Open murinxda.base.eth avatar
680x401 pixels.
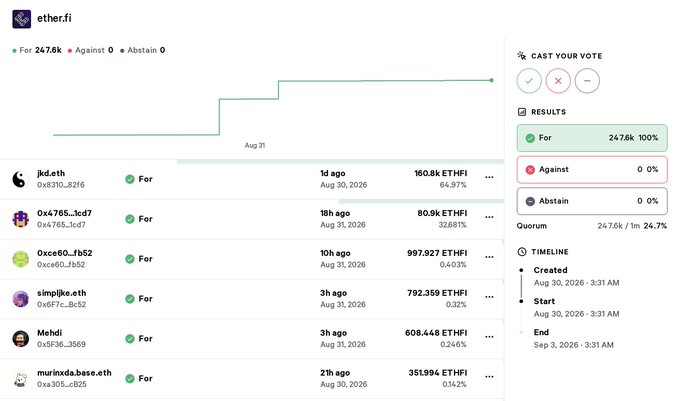[20, 378]
